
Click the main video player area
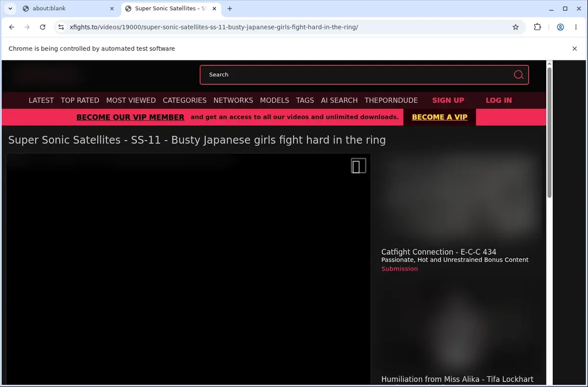coord(189,269)
